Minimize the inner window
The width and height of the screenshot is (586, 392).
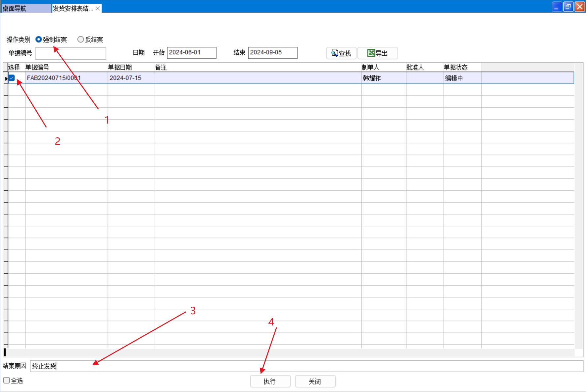coord(557,7)
